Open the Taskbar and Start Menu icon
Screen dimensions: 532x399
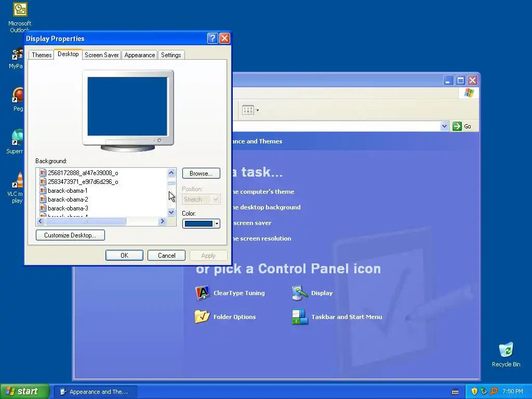[x=300, y=317]
